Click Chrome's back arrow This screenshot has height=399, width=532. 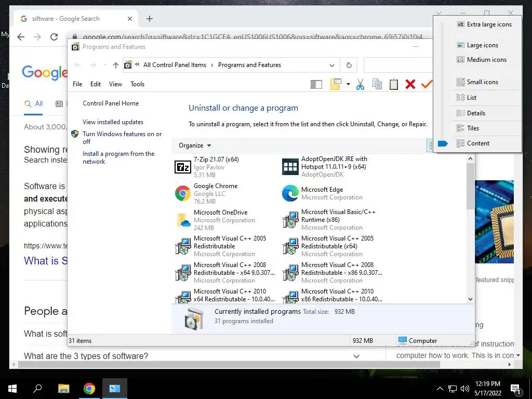(21, 37)
